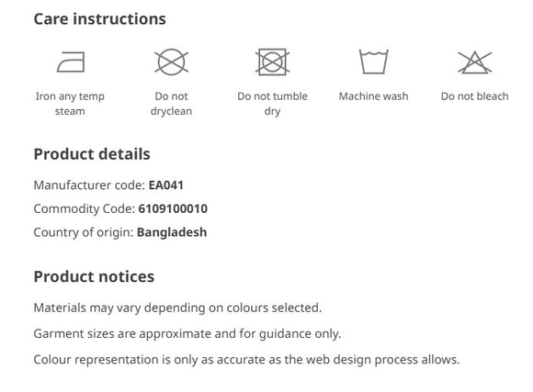Click the iron care symbol icon

[x=71, y=62]
